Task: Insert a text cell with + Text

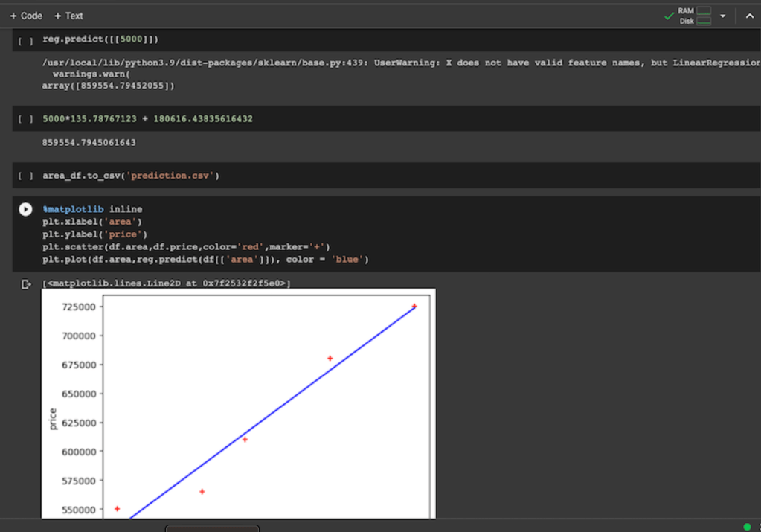Action: [68, 16]
